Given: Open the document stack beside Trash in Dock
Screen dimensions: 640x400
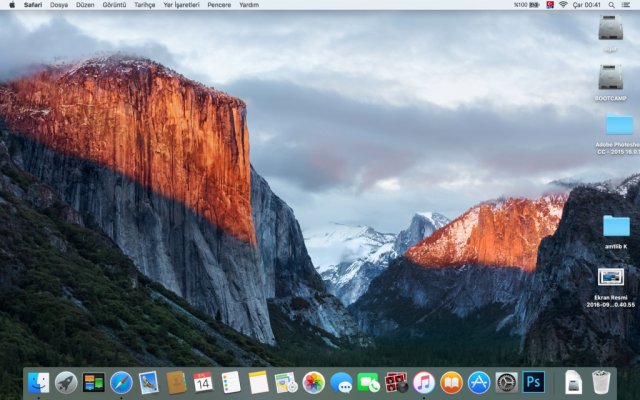Looking at the screenshot, I should (x=573, y=383).
